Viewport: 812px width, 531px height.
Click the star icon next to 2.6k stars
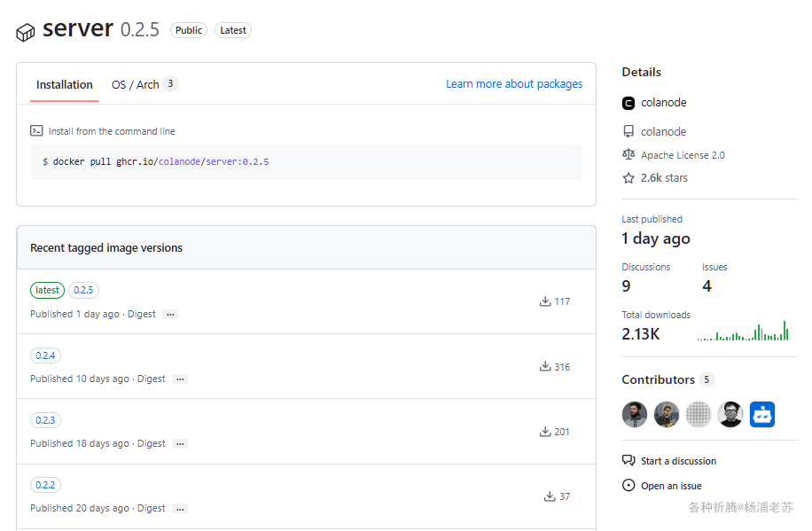click(x=629, y=178)
